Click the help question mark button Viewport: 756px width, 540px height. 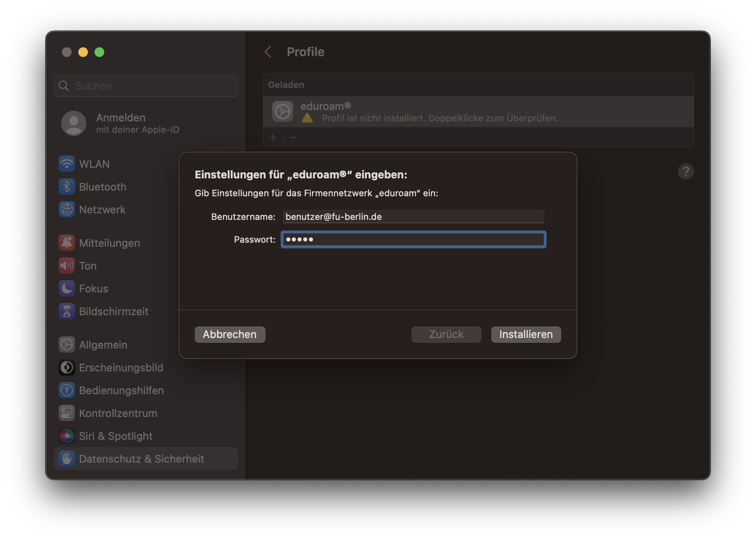click(x=686, y=171)
